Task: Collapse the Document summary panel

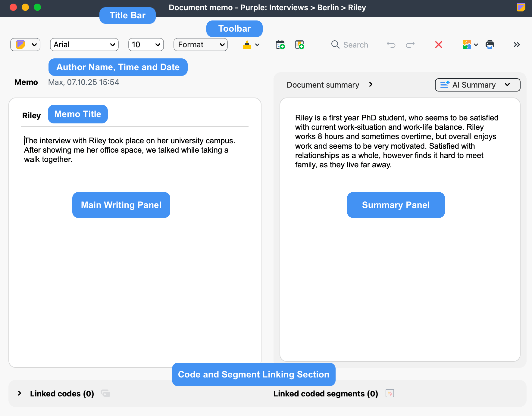Action: pos(371,85)
